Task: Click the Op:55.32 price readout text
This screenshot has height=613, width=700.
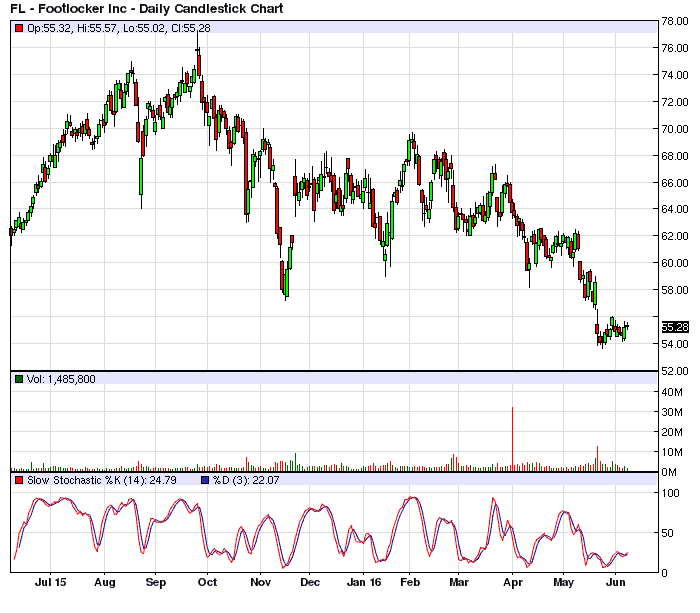Action: click(49, 28)
